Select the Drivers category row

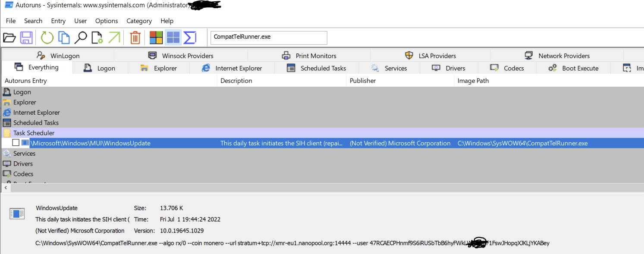click(x=323, y=164)
